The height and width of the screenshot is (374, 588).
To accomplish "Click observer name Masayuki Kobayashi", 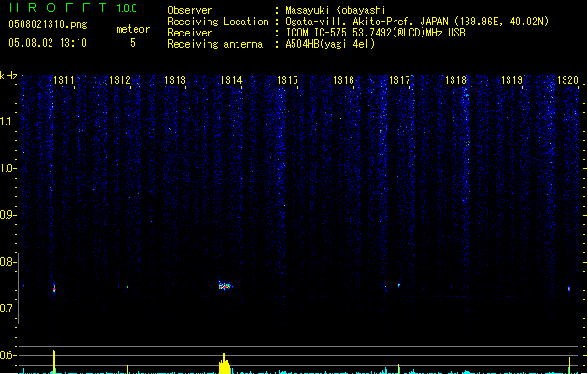I will [335, 10].
